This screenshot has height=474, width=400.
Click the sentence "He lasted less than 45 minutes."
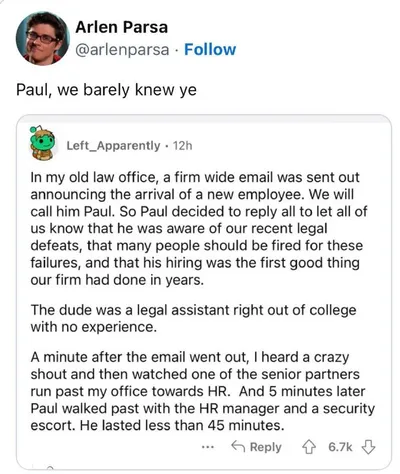182,426
